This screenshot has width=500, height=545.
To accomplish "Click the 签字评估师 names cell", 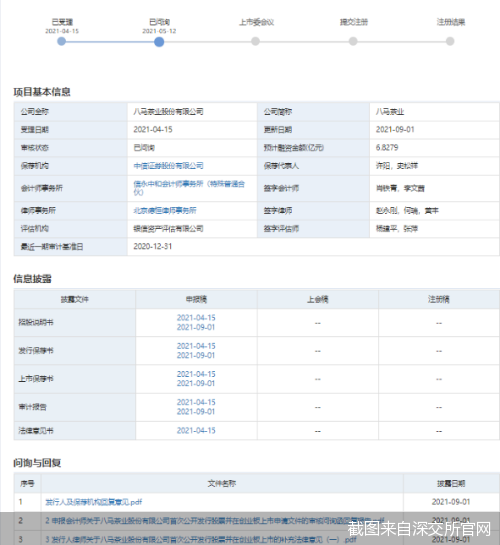I will 434,229.
